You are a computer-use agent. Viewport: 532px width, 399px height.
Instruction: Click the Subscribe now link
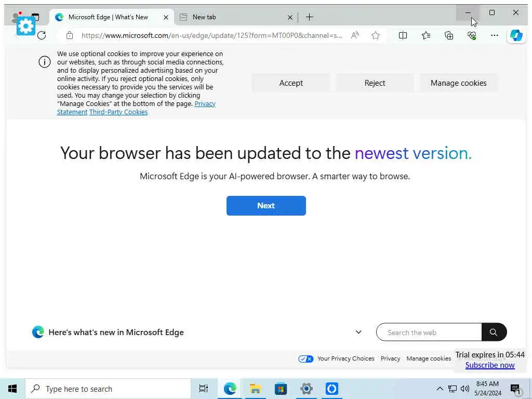(490, 365)
